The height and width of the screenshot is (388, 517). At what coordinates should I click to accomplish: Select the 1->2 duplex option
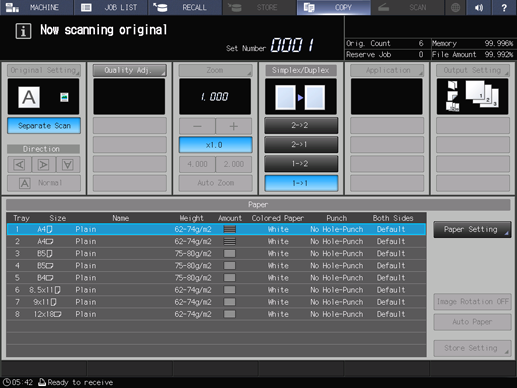pyautogui.click(x=301, y=164)
